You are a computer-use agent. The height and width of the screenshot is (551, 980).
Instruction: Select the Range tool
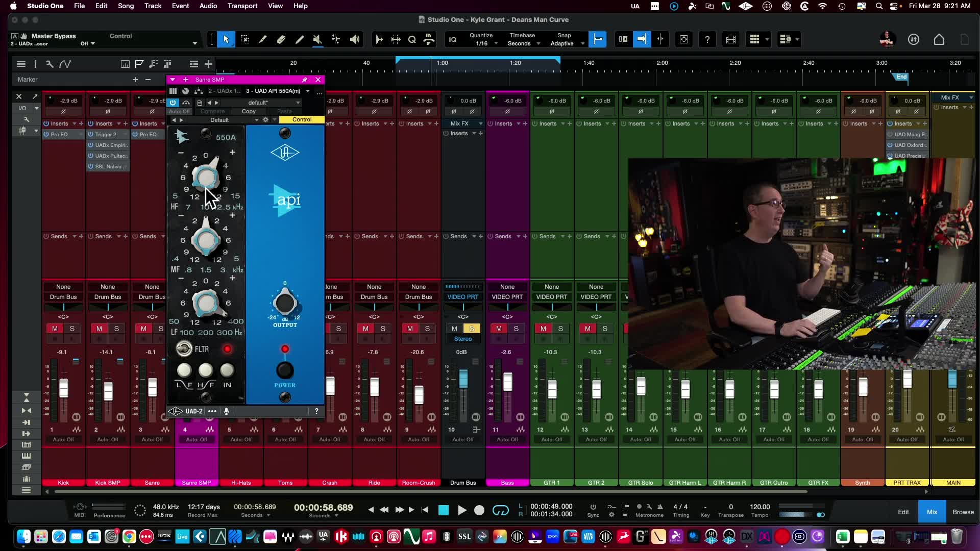[x=245, y=39]
